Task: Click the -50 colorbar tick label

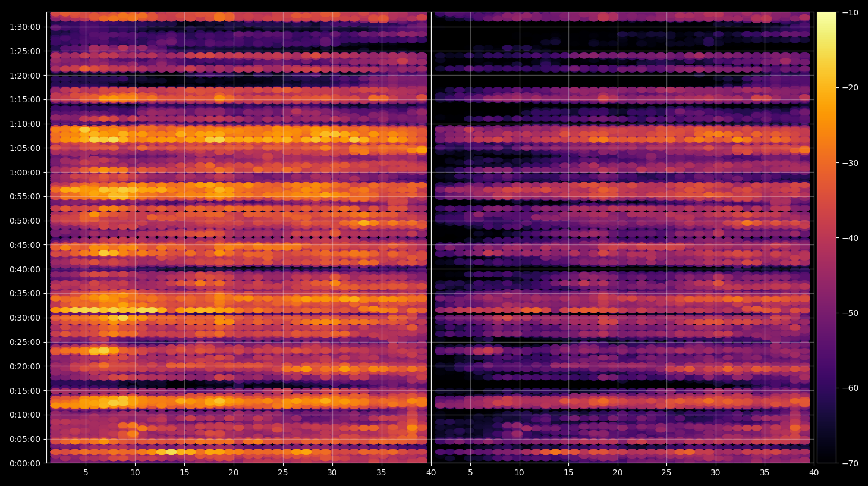Action: tap(850, 313)
